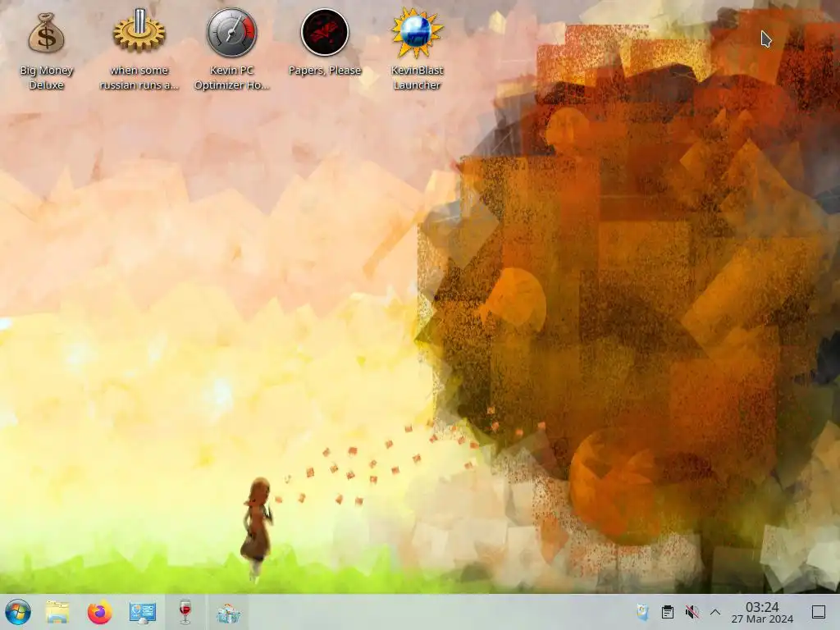Select the "Big Money Deluxe" icon label
The width and height of the screenshot is (840, 630).
pos(47,78)
